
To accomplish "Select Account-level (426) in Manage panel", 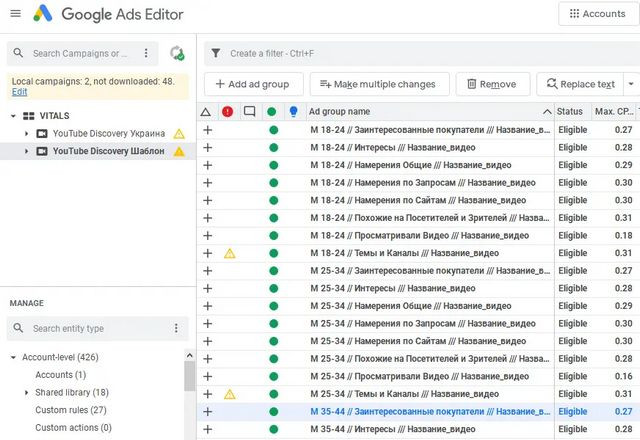I will (x=60, y=358).
